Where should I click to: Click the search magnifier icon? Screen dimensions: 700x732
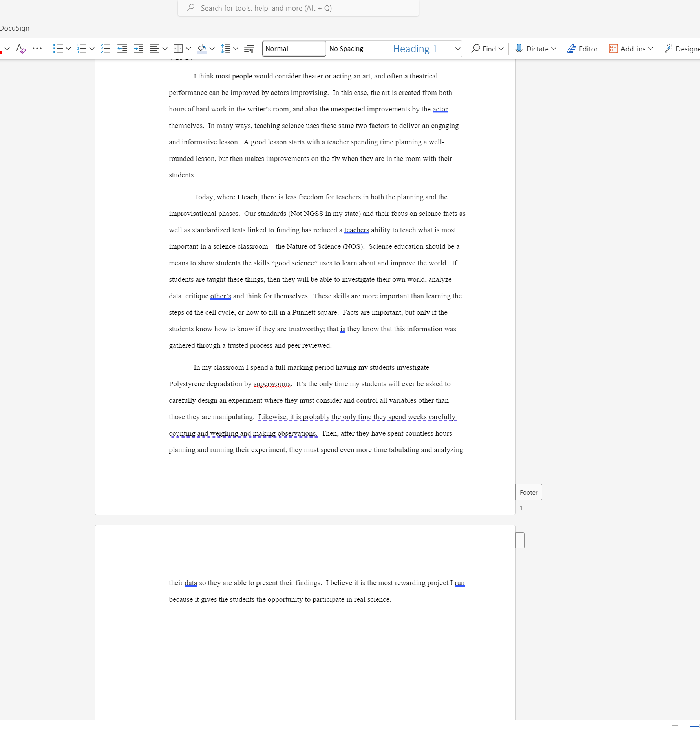(x=190, y=8)
